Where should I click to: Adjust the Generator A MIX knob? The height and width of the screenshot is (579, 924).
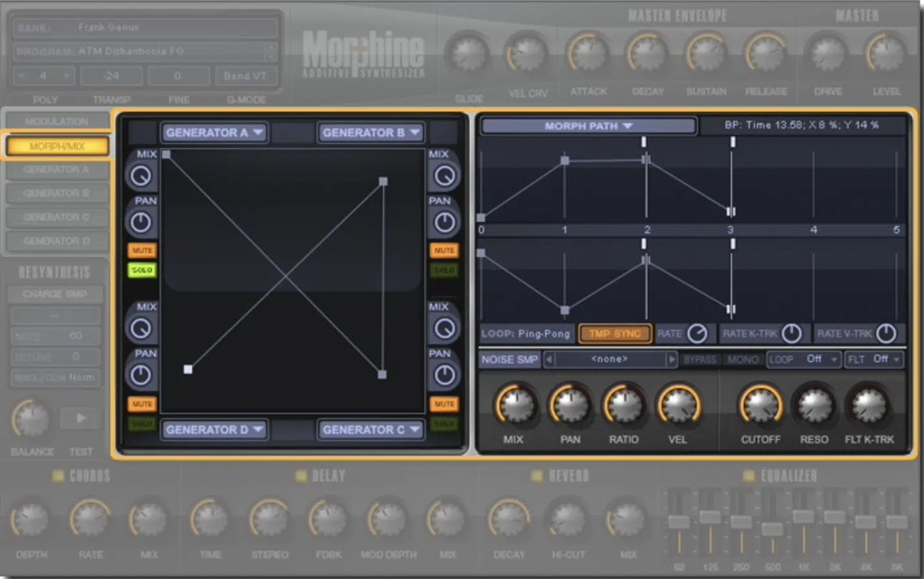point(141,176)
